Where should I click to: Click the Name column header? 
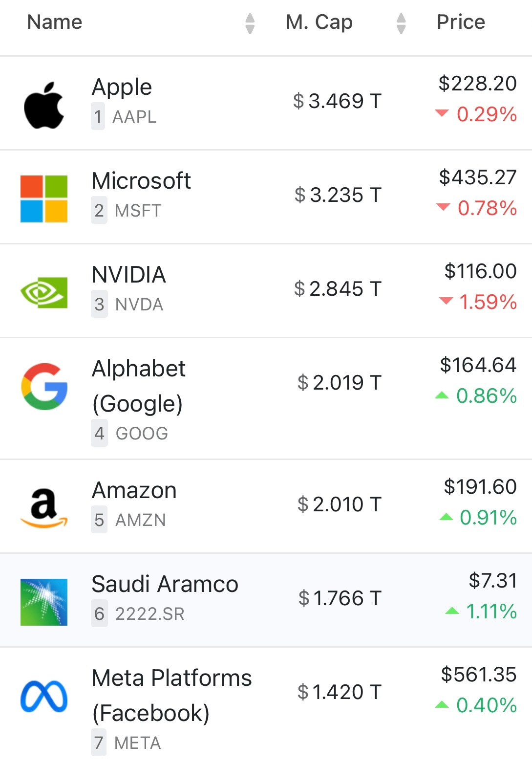pyautogui.click(x=55, y=22)
